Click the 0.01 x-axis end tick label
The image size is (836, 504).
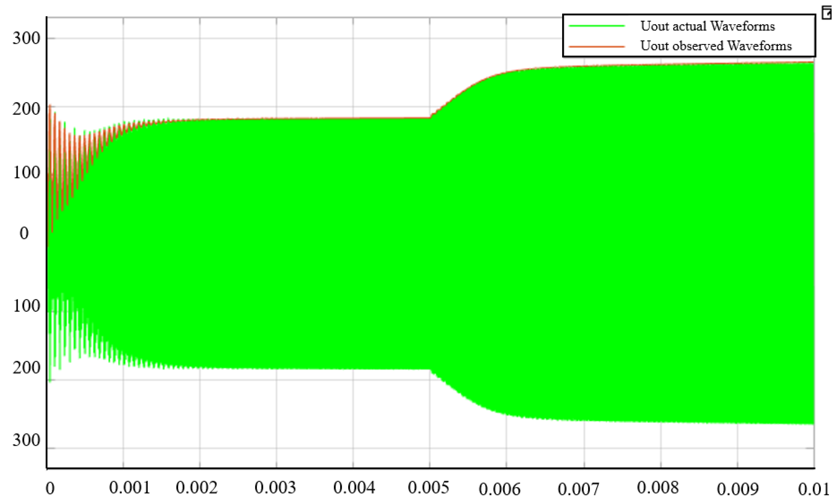point(813,489)
